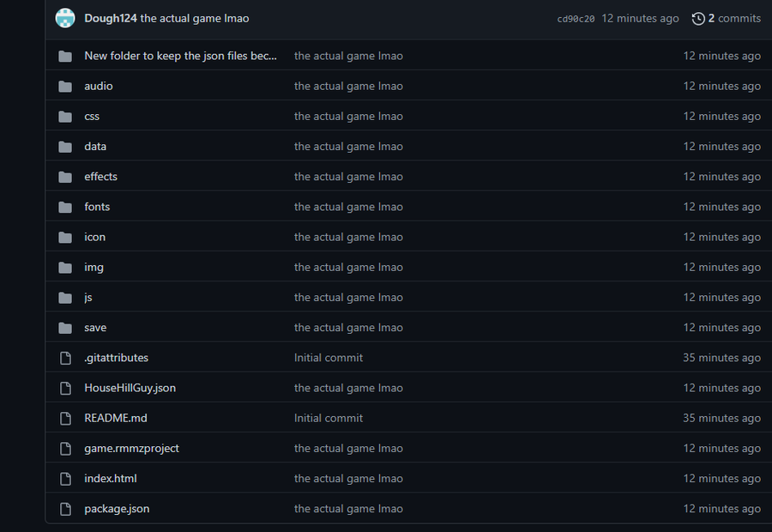Open Dough124 user profile name

pos(111,18)
